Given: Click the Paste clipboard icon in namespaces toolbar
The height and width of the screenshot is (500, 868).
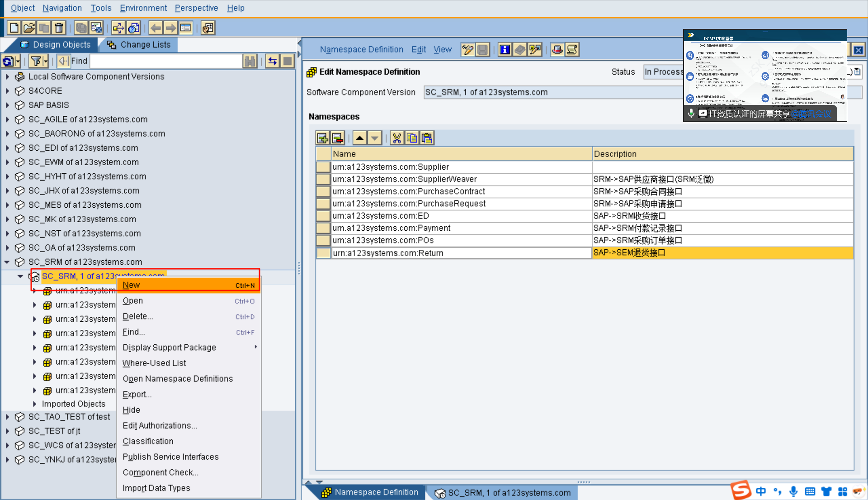Looking at the screenshot, I should [427, 138].
